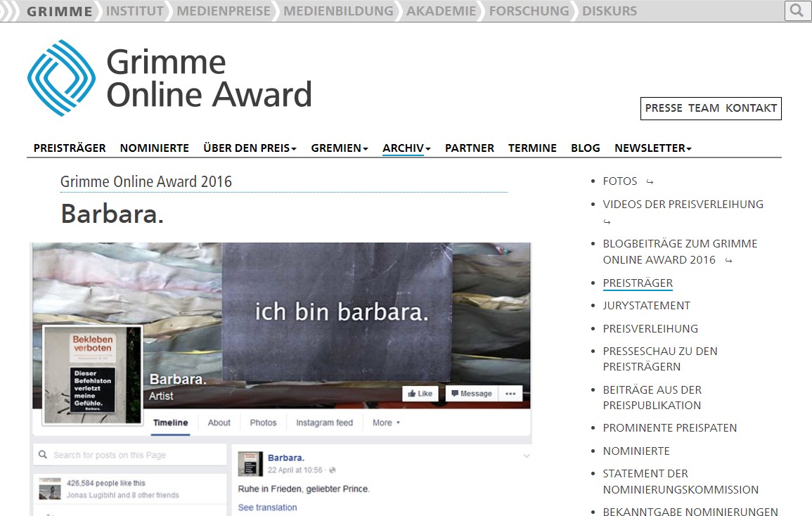Open the NOMINIERTE sidebar link
This screenshot has width=812, height=516.
(636, 451)
